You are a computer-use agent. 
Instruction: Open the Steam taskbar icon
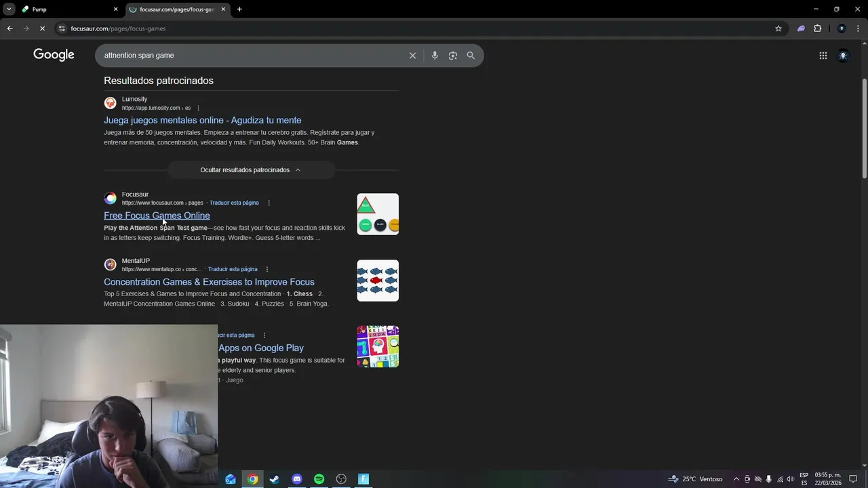click(275, 479)
